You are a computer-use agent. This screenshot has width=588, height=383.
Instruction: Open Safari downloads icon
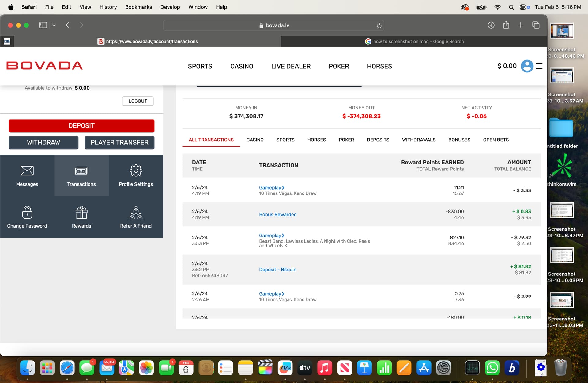pyautogui.click(x=491, y=25)
